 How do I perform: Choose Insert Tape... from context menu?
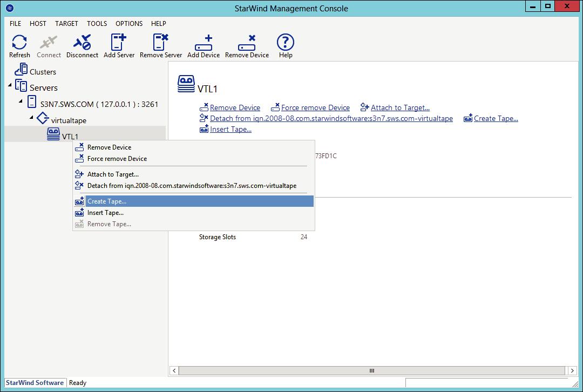194,212
